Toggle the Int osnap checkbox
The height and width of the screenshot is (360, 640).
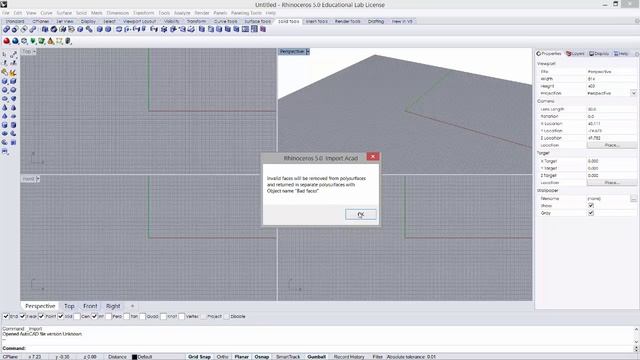[95, 316]
